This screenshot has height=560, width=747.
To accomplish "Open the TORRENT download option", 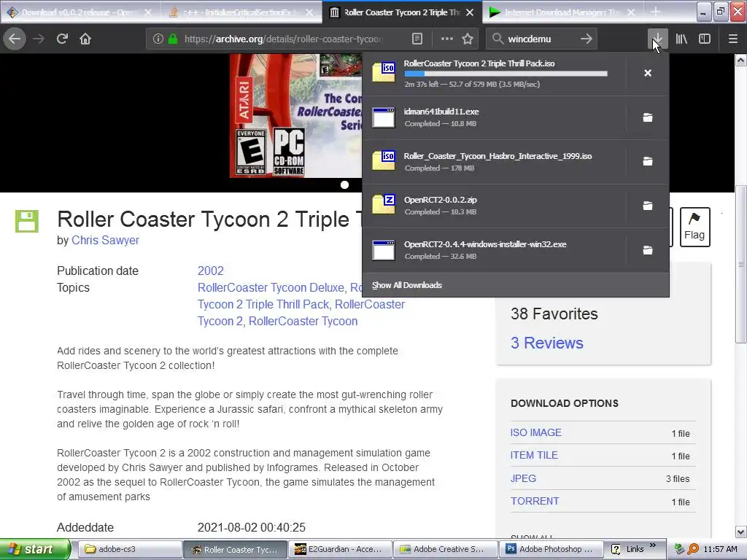I will coord(535,501).
